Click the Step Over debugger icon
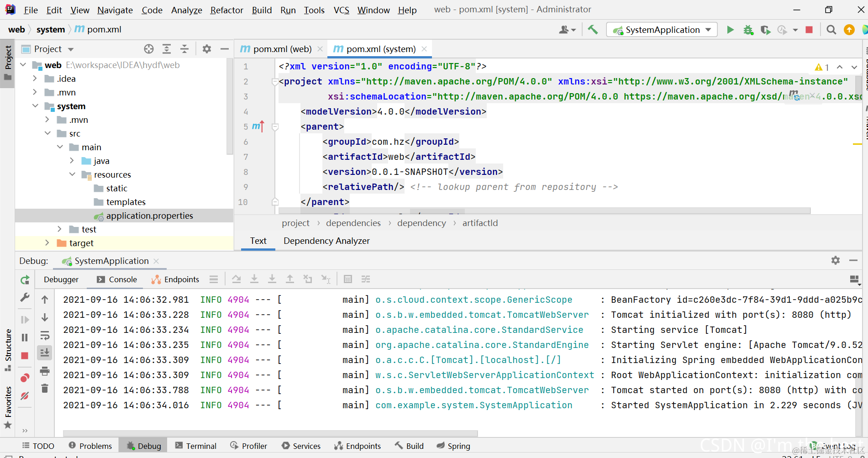Screen dimensions: 868x458 tap(236, 279)
